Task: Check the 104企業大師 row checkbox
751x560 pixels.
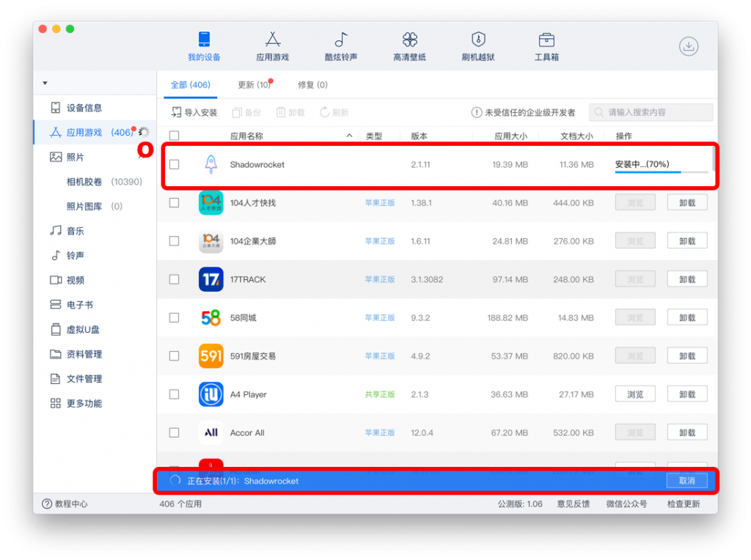Action: click(175, 241)
